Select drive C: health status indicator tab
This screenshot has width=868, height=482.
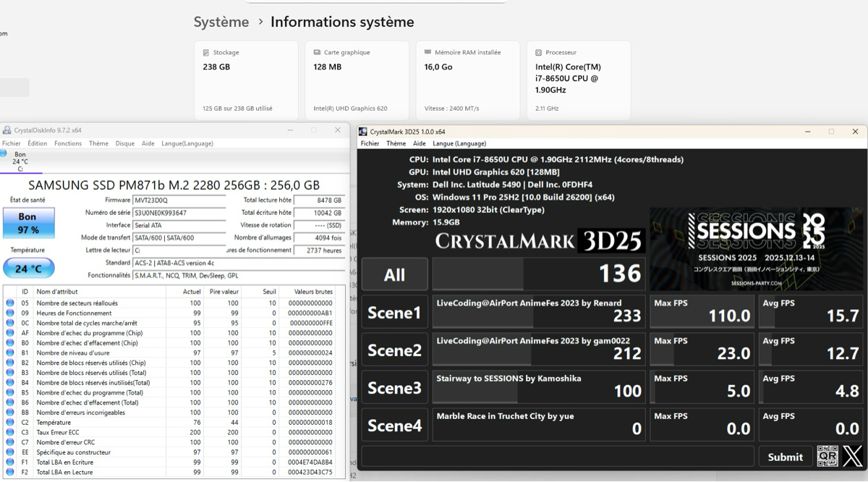[20, 161]
